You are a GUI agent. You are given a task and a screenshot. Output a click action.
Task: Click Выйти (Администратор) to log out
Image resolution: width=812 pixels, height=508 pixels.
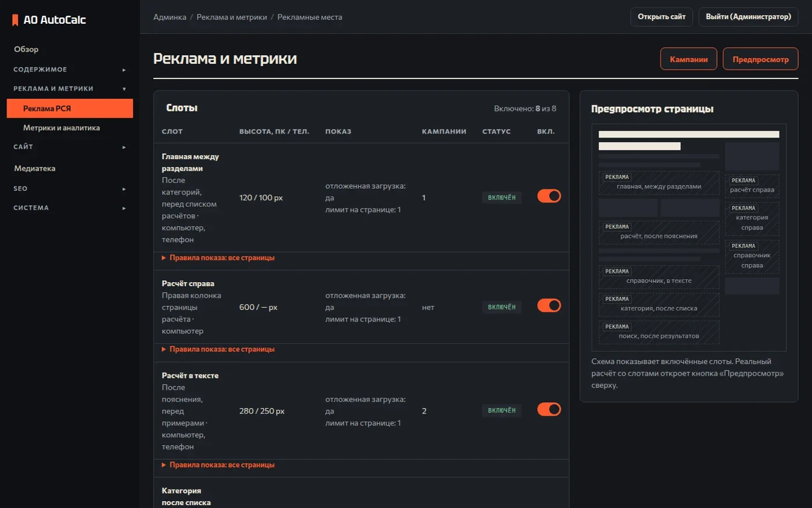pyautogui.click(x=748, y=17)
